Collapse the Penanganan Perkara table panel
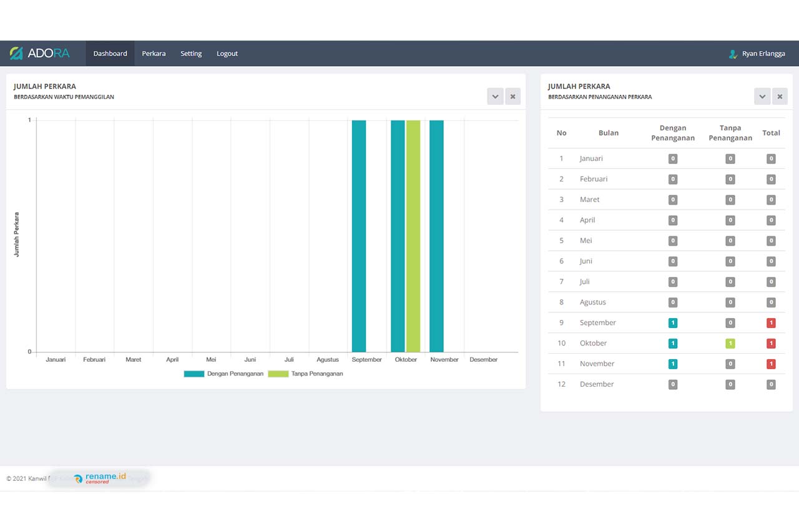Image resolution: width=799 pixels, height=532 pixels. pyautogui.click(x=762, y=97)
